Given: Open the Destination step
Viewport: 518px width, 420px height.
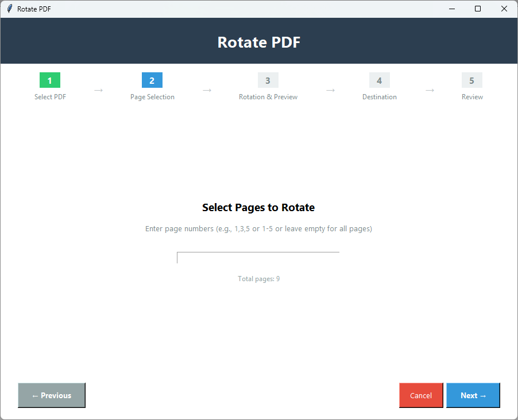Looking at the screenshot, I should (379, 97).
